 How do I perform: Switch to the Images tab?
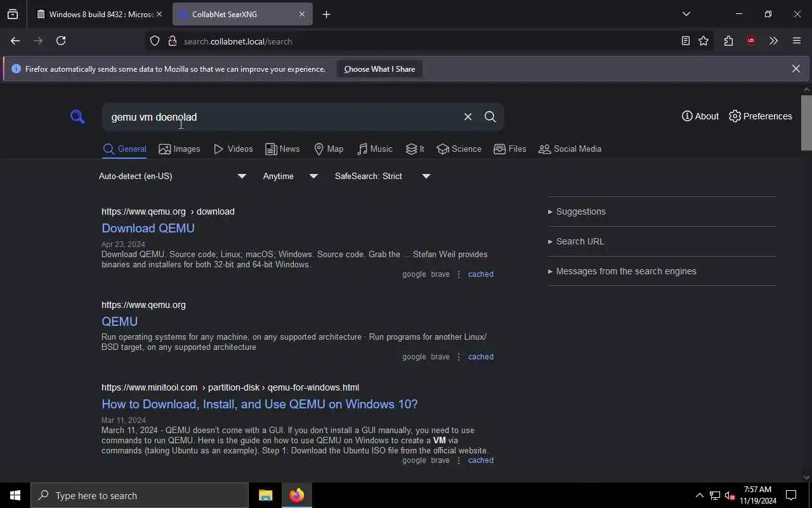tap(180, 149)
